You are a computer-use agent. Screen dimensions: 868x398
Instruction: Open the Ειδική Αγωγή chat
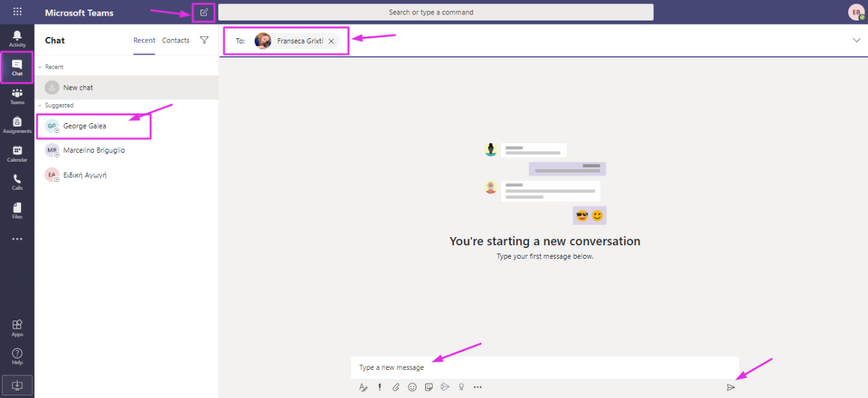pyautogui.click(x=127, y=175)
